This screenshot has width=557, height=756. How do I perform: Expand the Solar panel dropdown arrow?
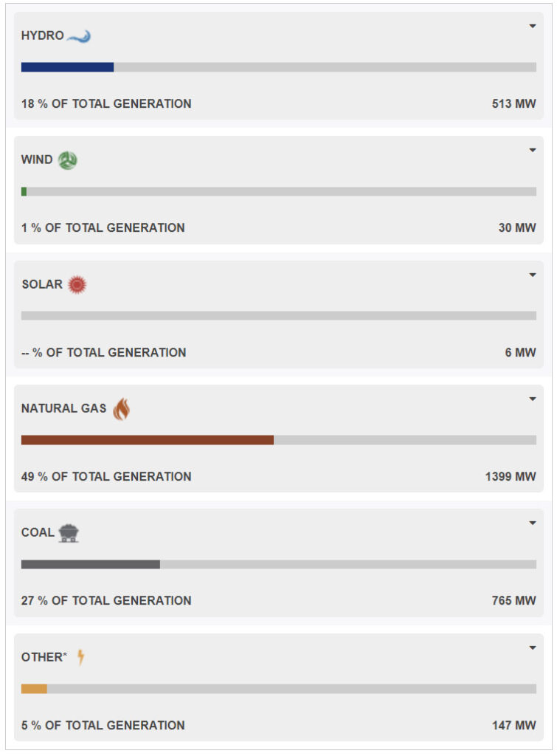click(533, 275)
